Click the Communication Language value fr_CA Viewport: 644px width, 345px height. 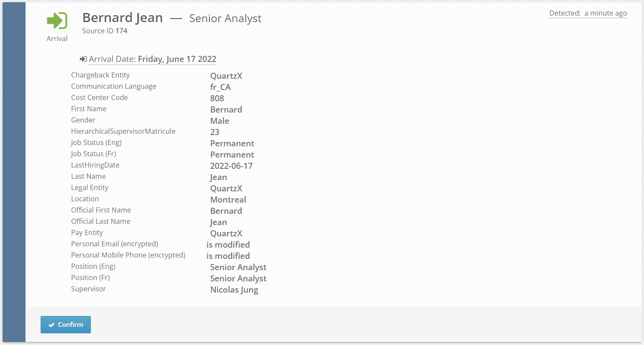221,87
